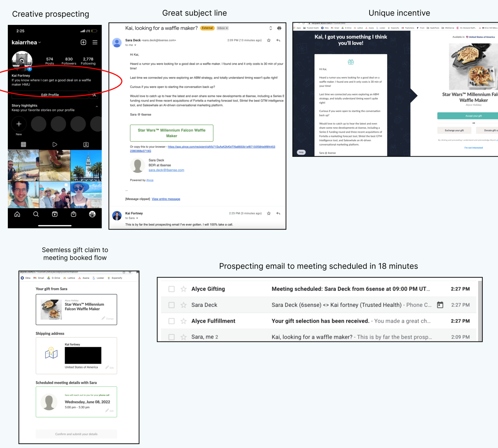Open the Gmail bookmark in gift claim window
The width and height of the screenshot is (498, 448).
point(39,278)
